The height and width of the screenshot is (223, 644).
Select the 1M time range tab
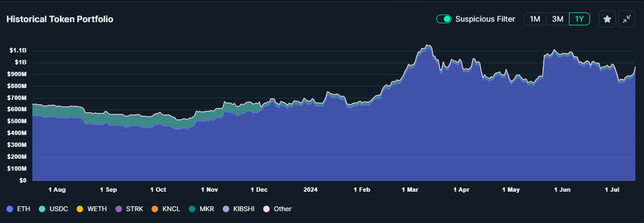pos(535,19)
